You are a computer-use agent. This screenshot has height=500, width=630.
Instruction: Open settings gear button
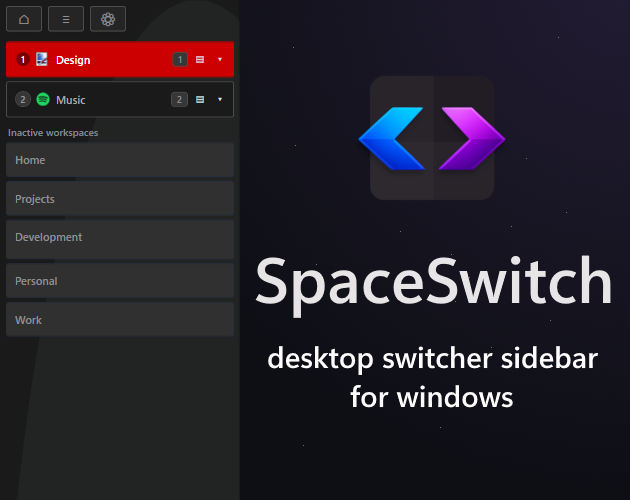[108, 19]
